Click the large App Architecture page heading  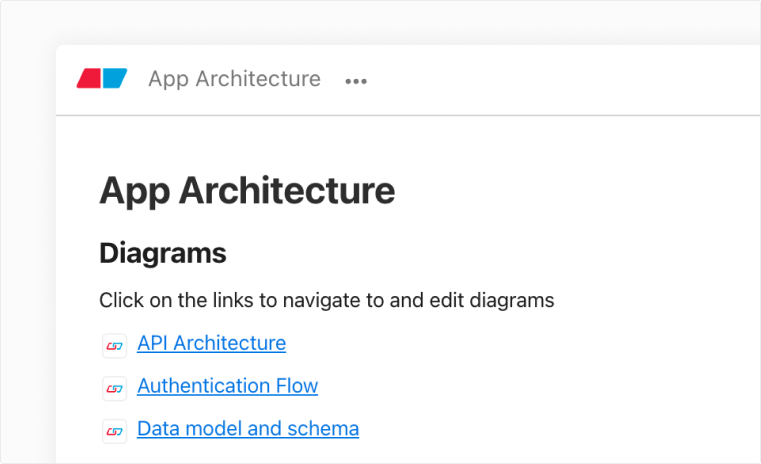coord(247,190)
